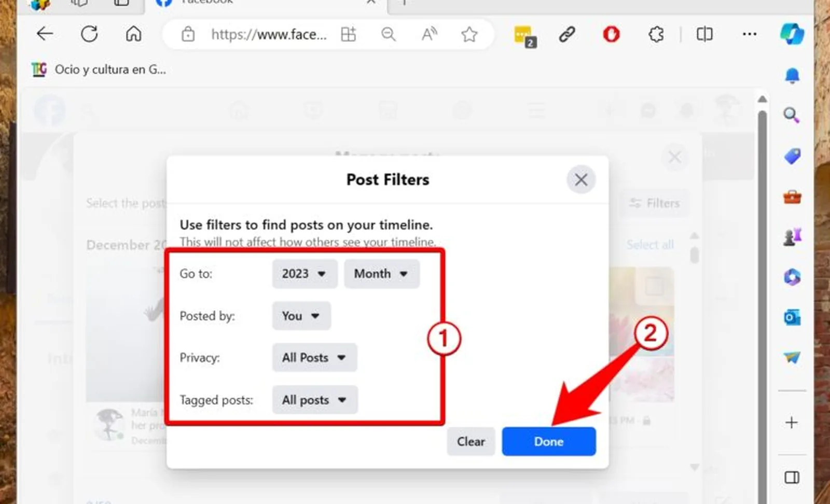
Task: Open the Privacy 'All Posts' dropdown
Action: click(x=314, y=358)
